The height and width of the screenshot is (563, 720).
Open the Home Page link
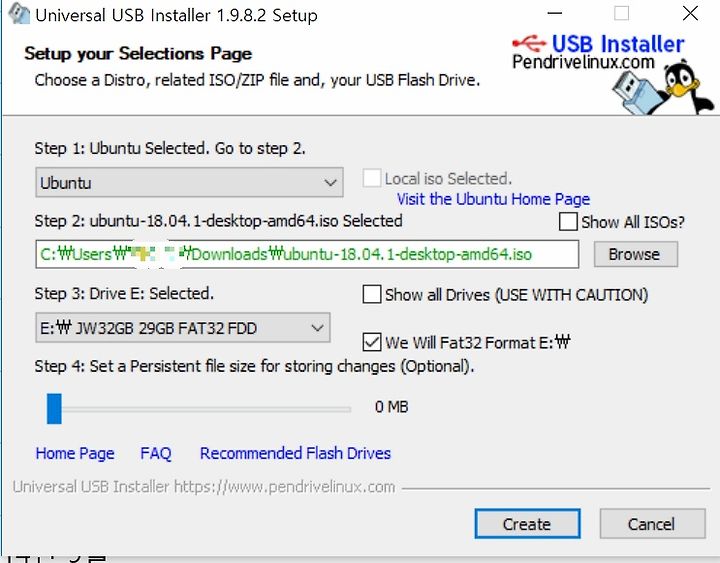click(x=75, y=453)
